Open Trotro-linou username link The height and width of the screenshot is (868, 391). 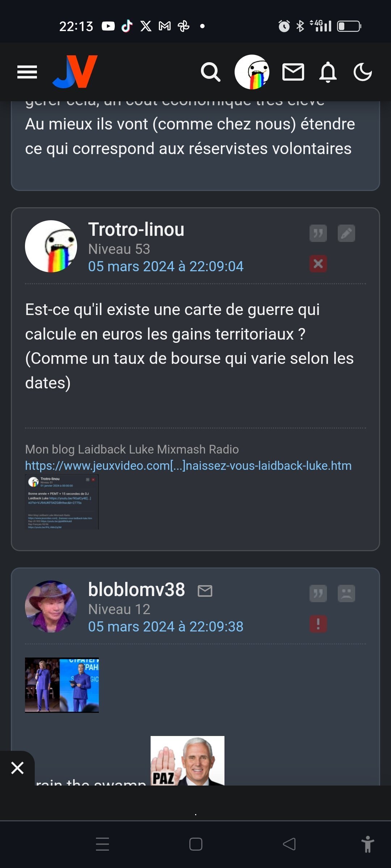[x=136, y=229]
